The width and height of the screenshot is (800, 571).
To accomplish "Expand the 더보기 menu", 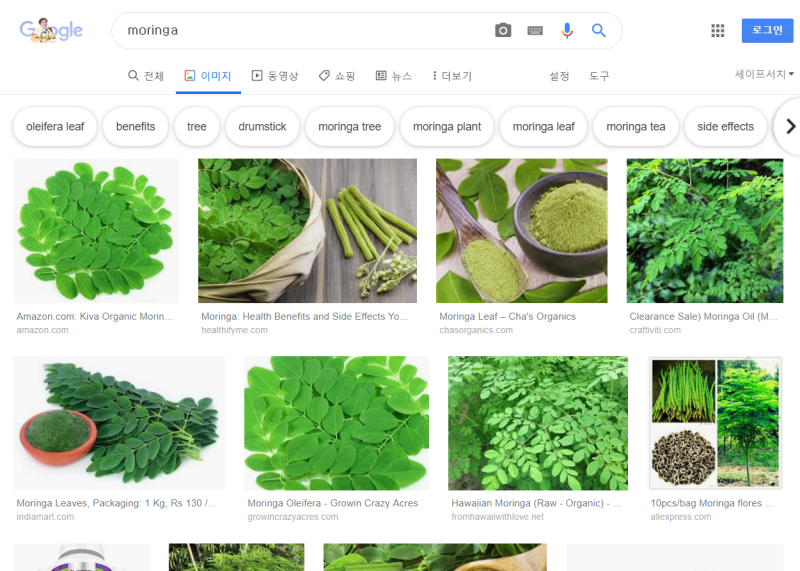I will [452, 76].
